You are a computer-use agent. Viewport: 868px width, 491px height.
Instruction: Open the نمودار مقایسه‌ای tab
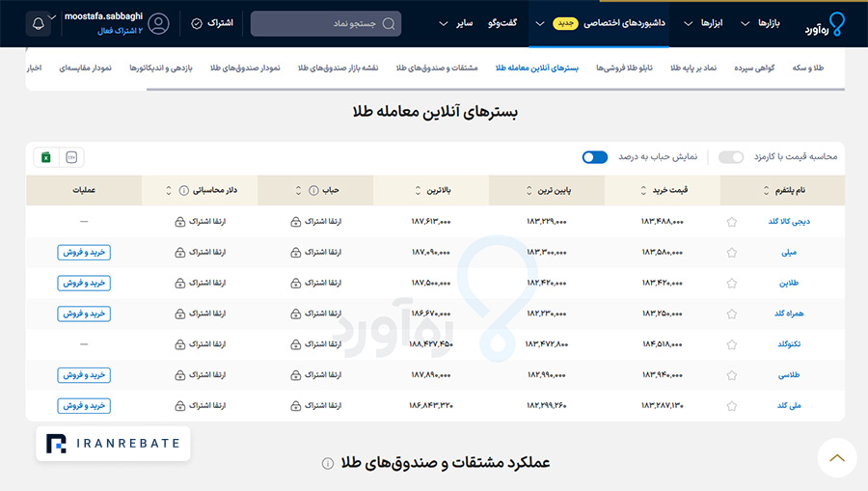coord(85,68)
